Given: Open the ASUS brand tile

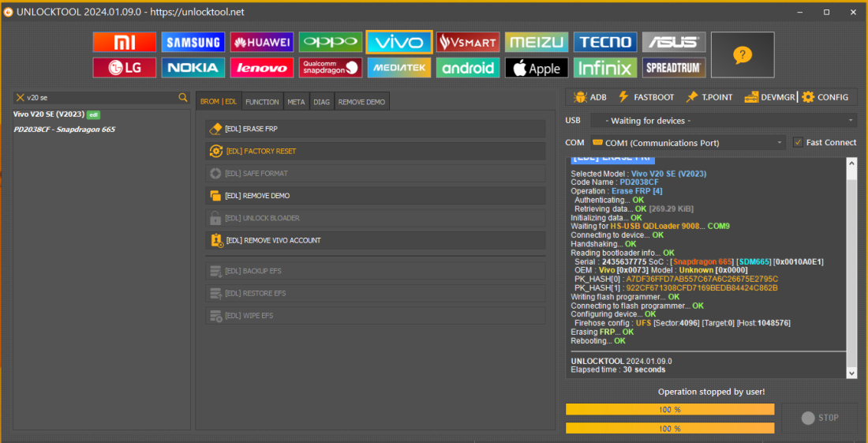Looking at the screenshot, I should 674,42.
